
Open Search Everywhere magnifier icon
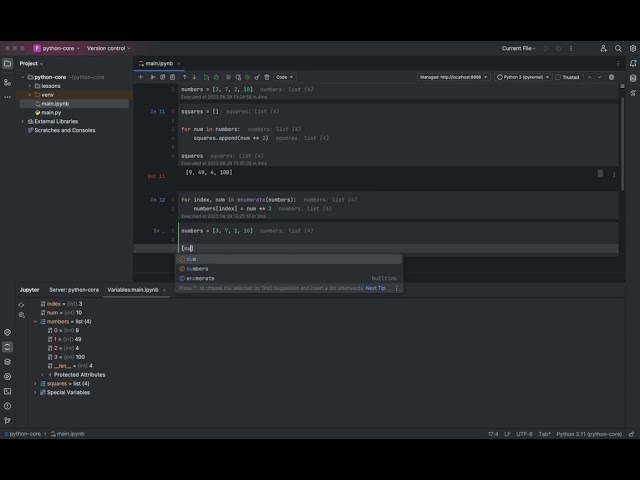(x=618, y=48)
